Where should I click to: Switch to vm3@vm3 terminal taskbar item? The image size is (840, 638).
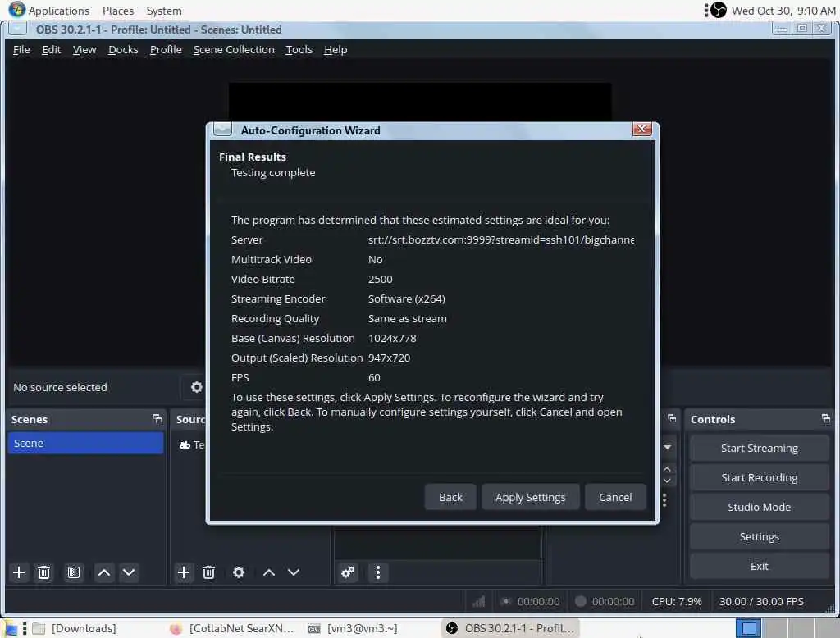[353, 628]
